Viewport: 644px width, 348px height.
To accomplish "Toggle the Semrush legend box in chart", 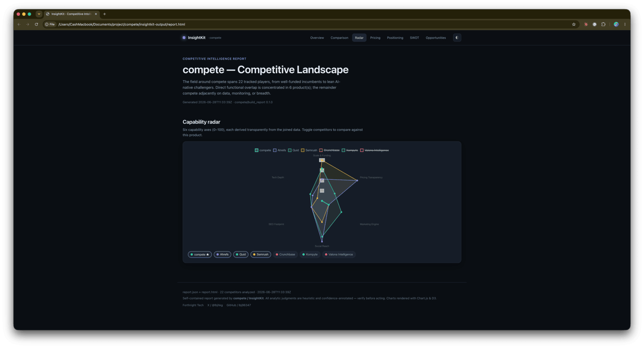I will [x=303, y=150].
